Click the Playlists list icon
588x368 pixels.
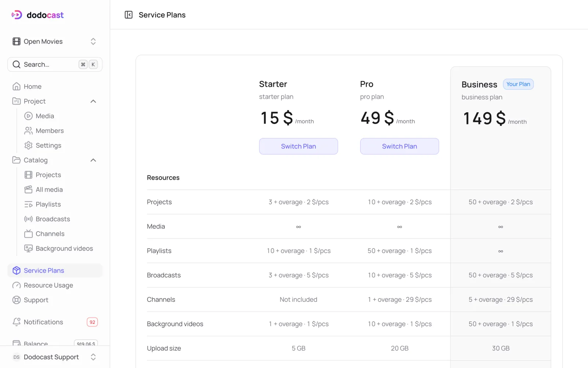click(x=28, y=204)
